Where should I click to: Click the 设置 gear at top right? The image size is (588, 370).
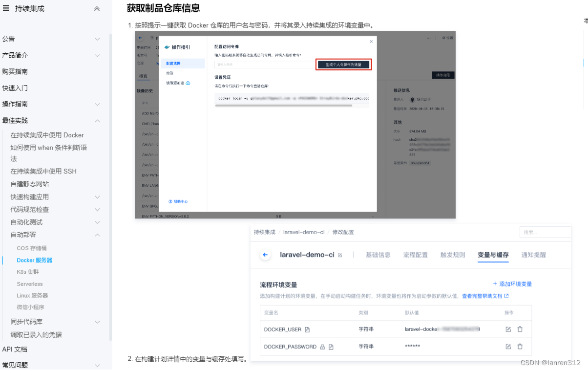tap(447, 38)
